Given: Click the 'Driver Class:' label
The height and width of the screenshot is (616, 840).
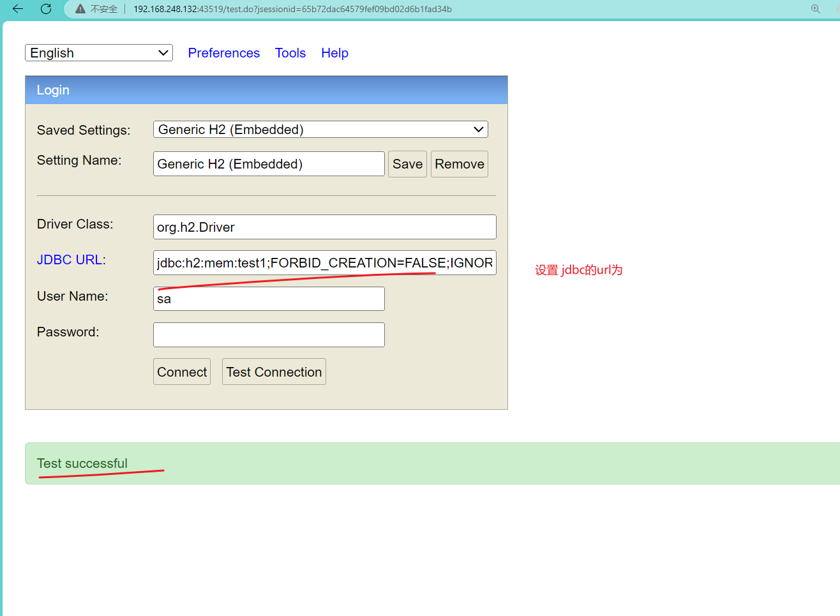Looking at the screenshot, I should click(x=75, y=224).
